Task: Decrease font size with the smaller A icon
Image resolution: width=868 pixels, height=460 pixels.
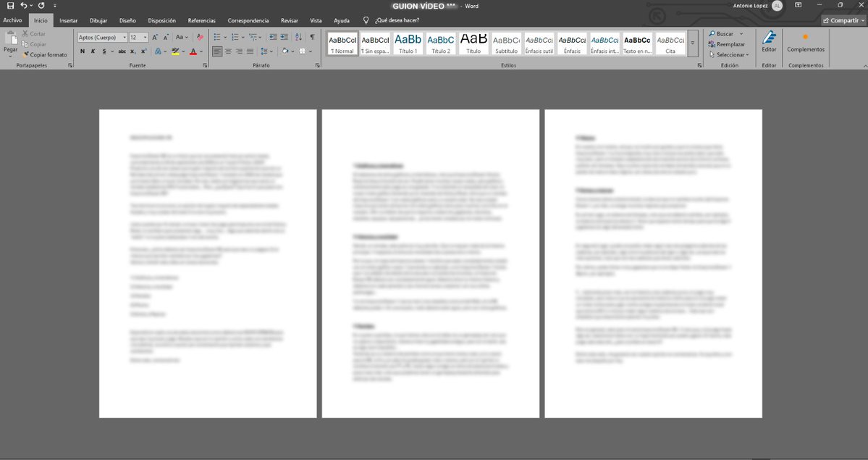Action: (x=166, y=37)
